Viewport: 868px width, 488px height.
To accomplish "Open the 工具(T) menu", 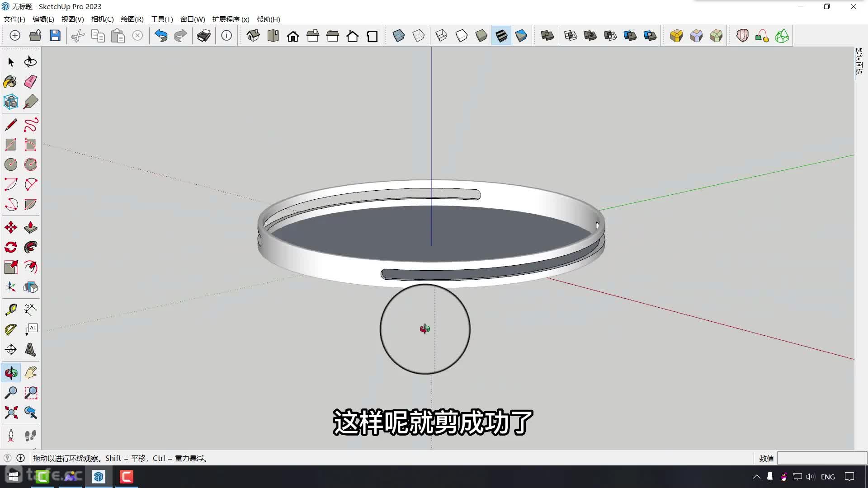I will [162, 19].
